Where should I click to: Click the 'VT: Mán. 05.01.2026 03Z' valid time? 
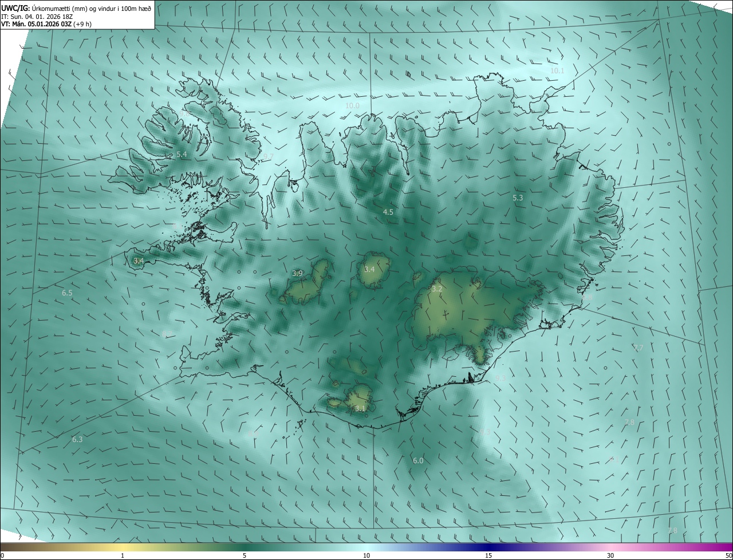(36, 24)
